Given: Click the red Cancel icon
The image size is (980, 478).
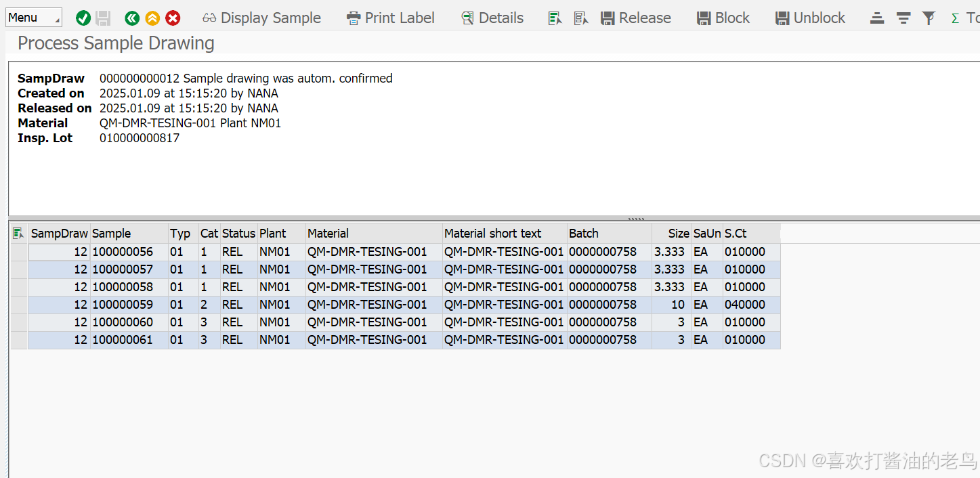Looking at the screenshot, I should click(x=173, y=18).
